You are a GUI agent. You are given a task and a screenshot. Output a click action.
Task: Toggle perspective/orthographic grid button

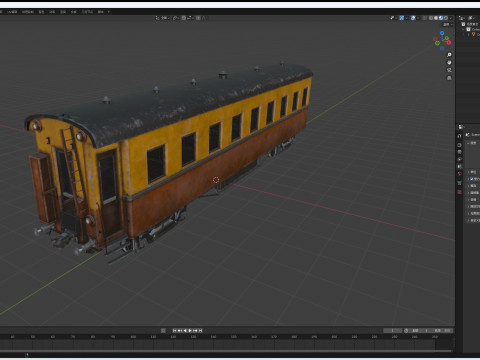[x=449, y=78]
